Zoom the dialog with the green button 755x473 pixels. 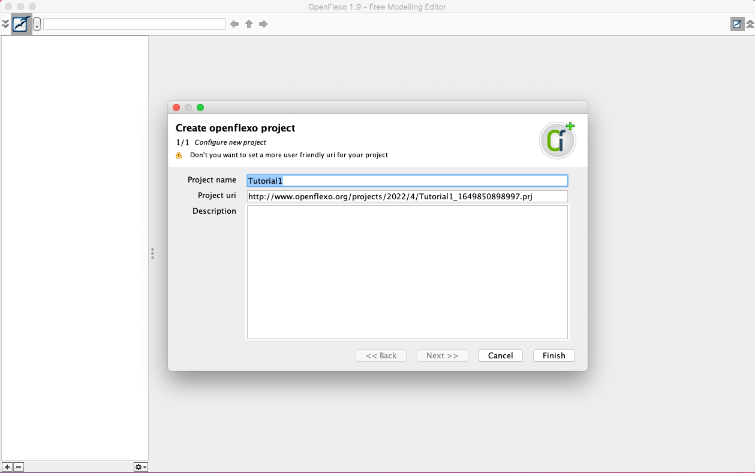click(200, 107)
